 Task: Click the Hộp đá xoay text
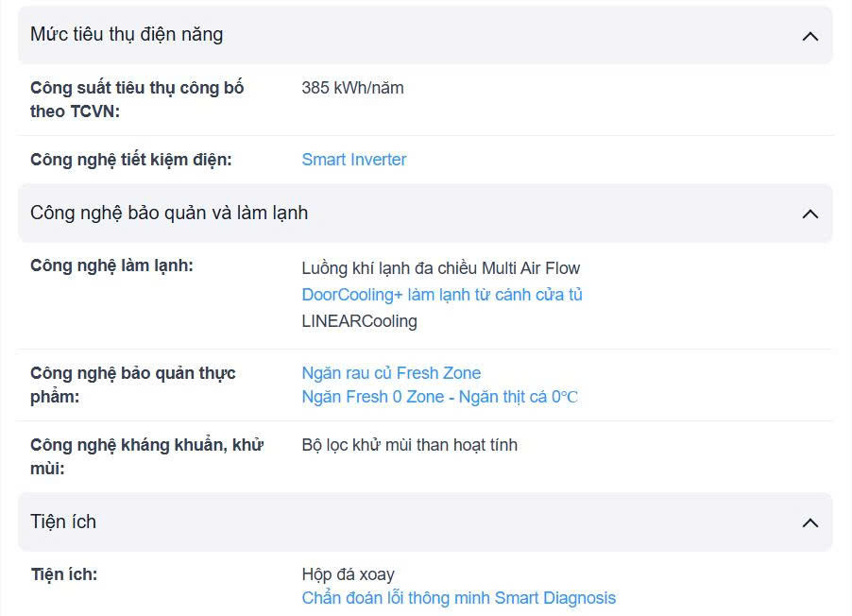[x=348, y=574]
